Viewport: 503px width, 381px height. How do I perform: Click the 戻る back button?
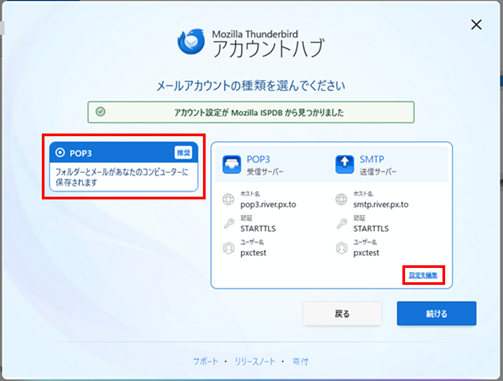tap(342, 313)
